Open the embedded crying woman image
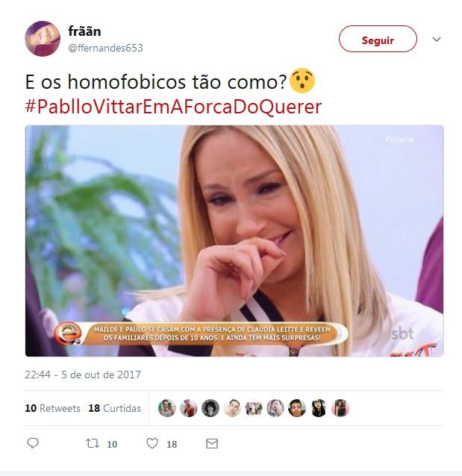This screenshot has width=462, height=476. [234, 241]
